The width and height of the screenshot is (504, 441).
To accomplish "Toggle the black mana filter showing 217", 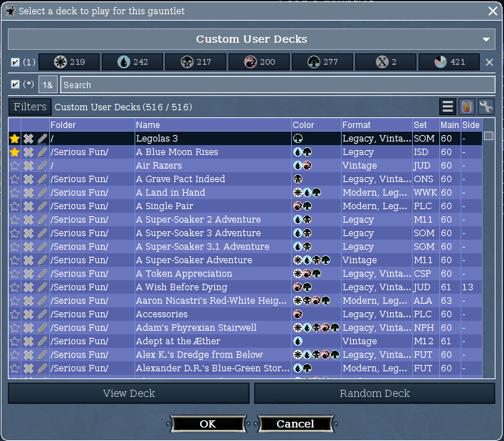I will pyautogui.click(x=196, y=62).
